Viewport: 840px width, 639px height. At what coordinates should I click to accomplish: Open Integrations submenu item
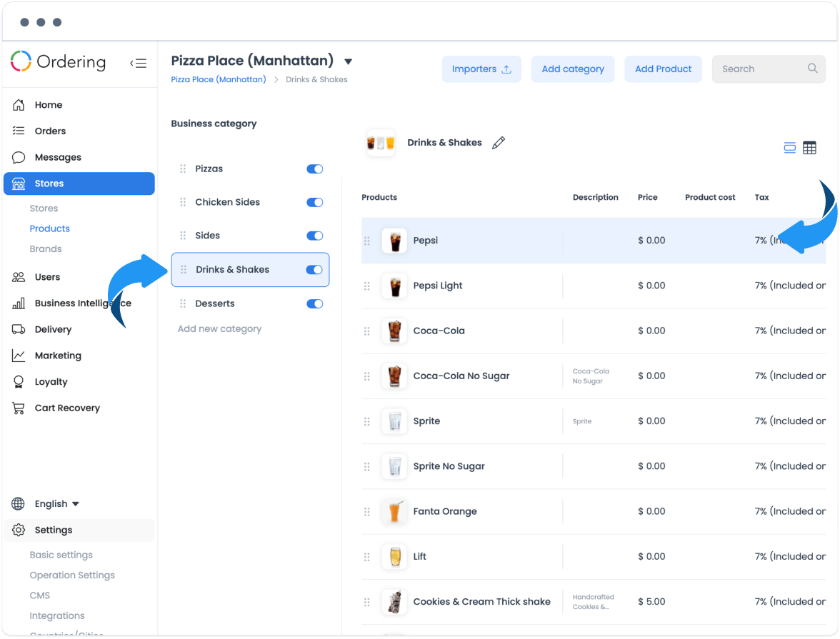57,616
